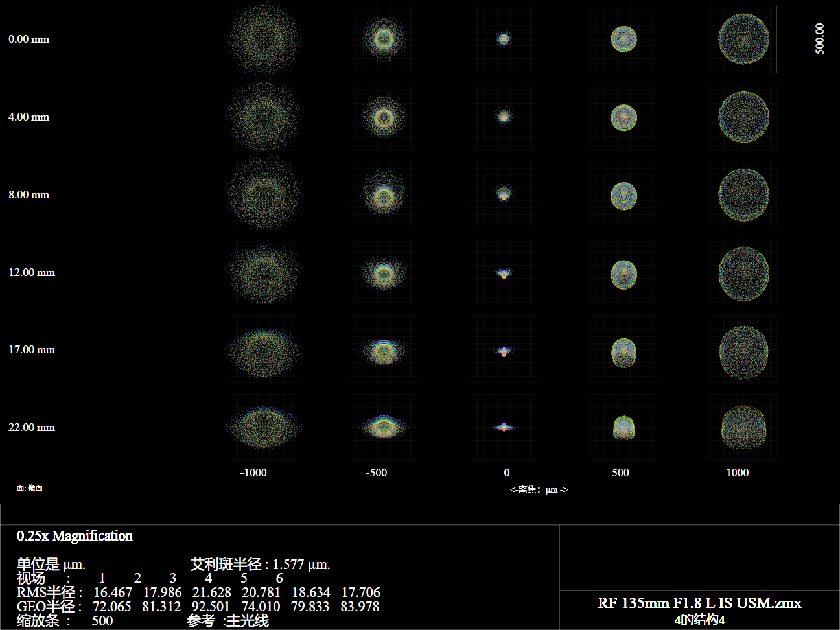Select the 0 defocus axis label
Viewport: 840px width, 630px height.
pos(507,472)
